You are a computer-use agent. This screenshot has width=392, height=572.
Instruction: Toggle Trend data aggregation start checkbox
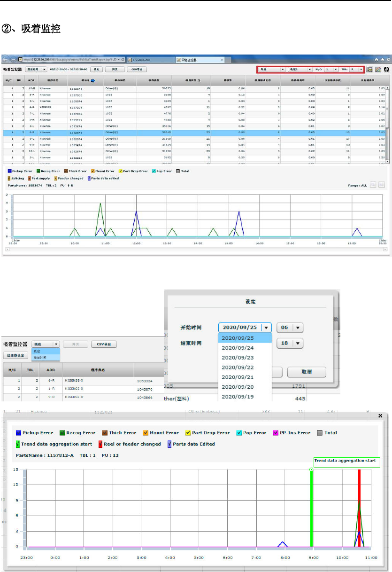[18, 444]
